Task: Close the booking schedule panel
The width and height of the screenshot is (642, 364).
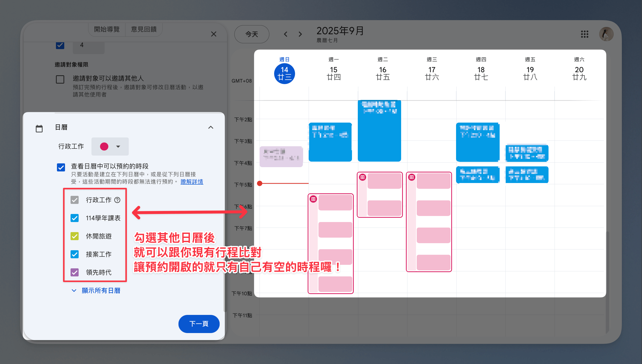Action: coord(214,34)
